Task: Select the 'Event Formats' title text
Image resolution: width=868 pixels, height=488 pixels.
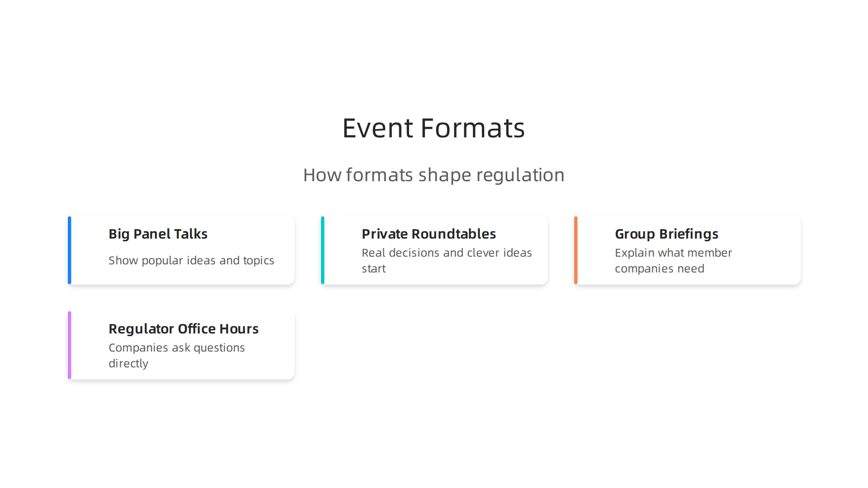Action: point(434,128)
